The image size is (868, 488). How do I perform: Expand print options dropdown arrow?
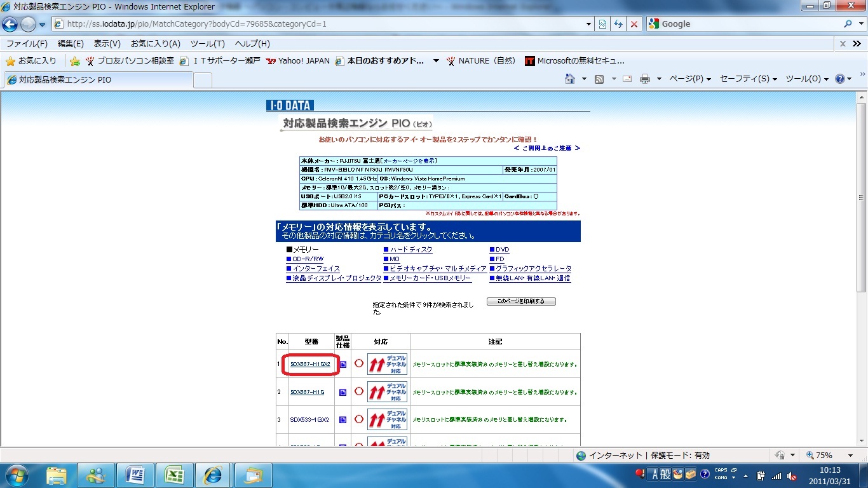tap(659, 79)
